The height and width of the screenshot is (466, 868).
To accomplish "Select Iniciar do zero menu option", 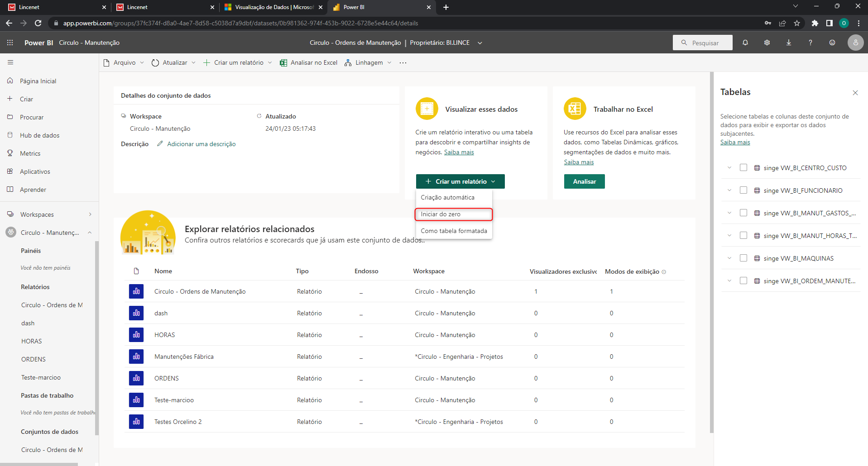I will coord(454,214).
